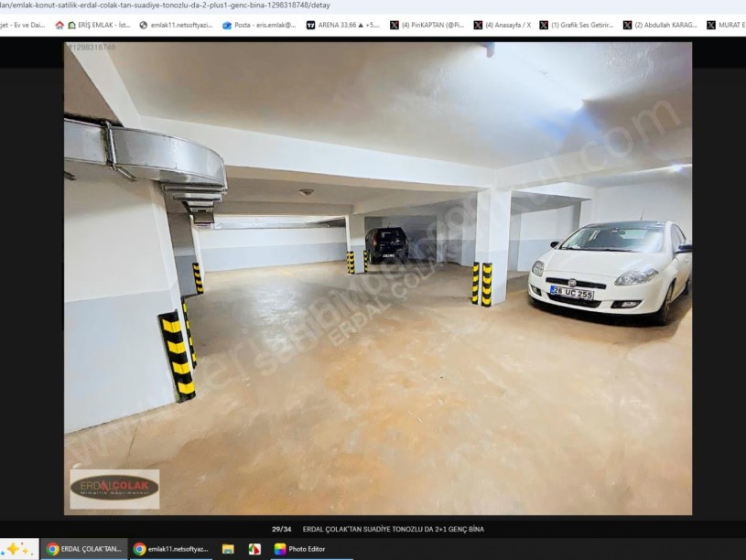Open File Explorer from the taskbar
The width and height of the screenshot is (746, 560).
click(x=228, y=549)
